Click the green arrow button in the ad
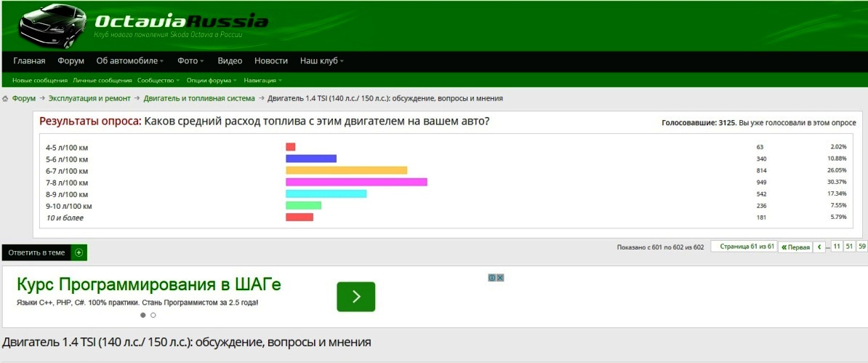The width and height of the screenshot is (868, 363). [x=356, y=297]
